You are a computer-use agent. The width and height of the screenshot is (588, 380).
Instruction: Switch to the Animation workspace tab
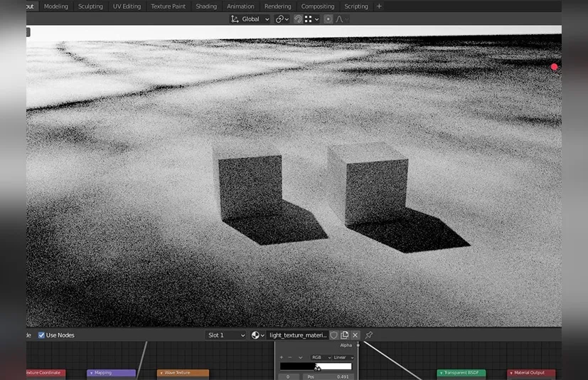point(240,6)
